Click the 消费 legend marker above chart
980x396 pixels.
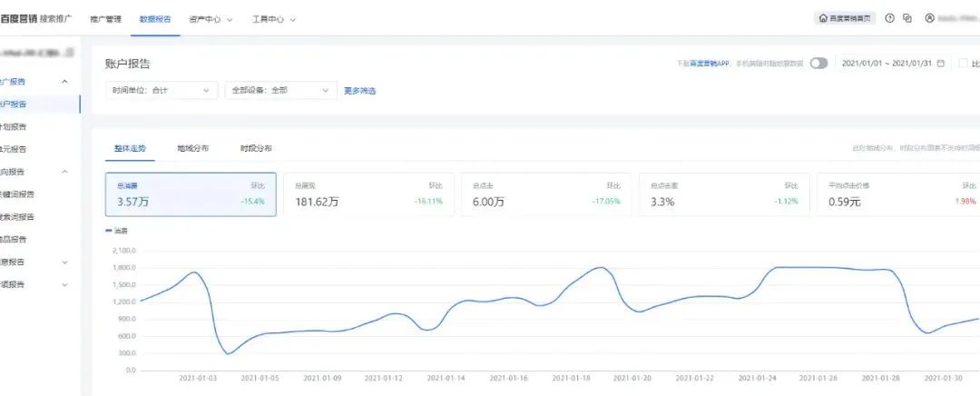(111, 232)
